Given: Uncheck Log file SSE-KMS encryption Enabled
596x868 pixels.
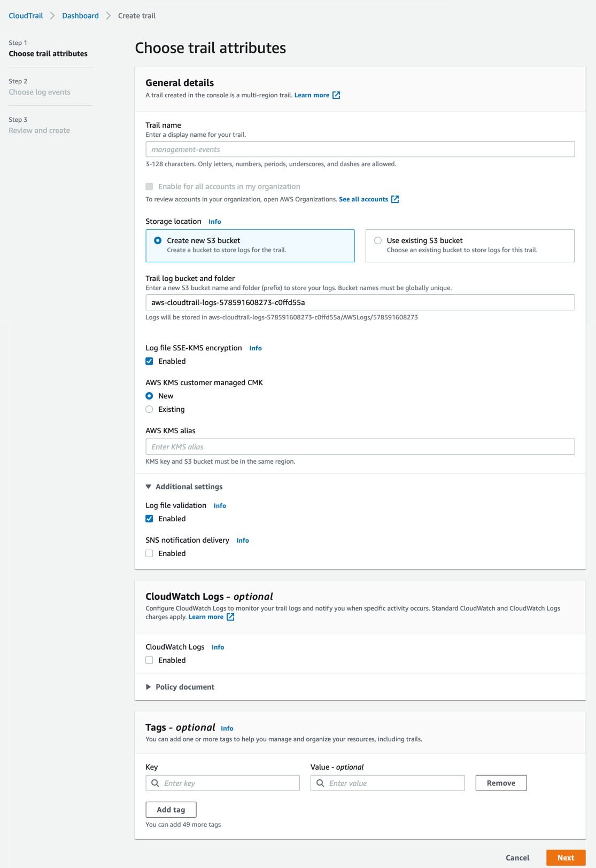Looking at the screenshot, I should pos(150,361).
